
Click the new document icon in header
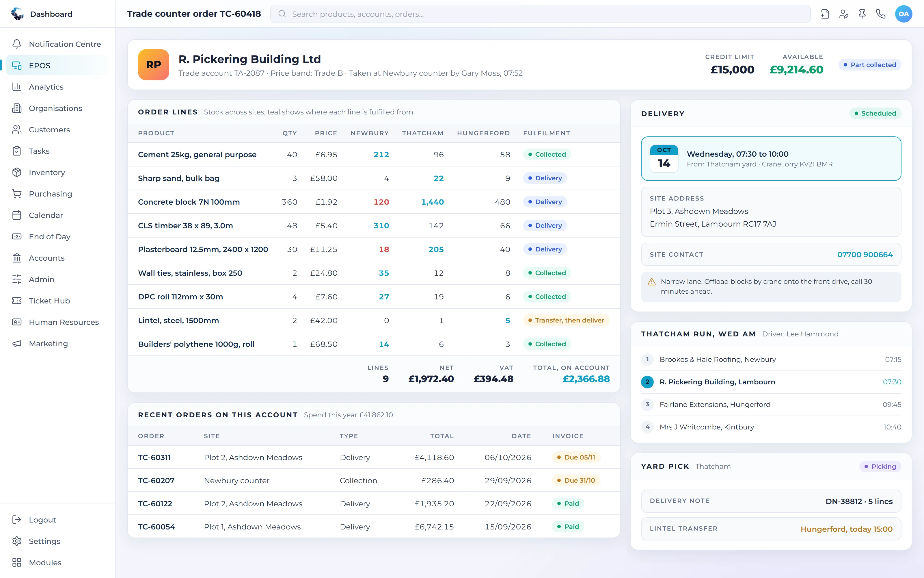point(825,14)
